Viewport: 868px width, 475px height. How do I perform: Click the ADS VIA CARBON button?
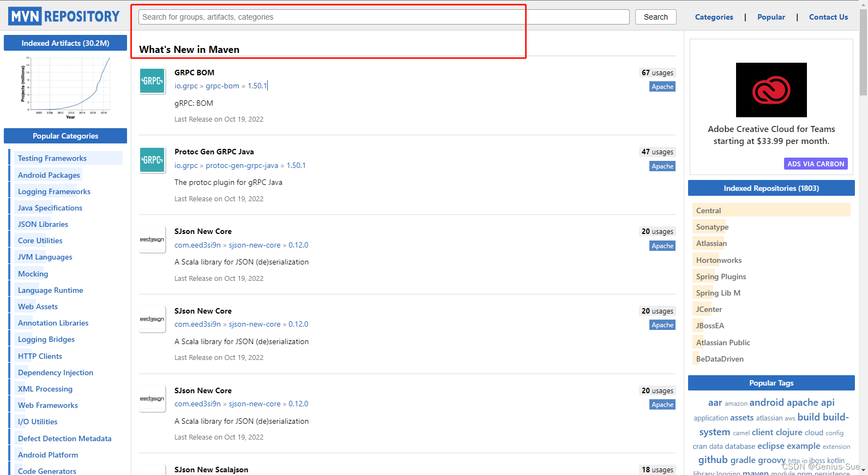click(x=816, y=164)
